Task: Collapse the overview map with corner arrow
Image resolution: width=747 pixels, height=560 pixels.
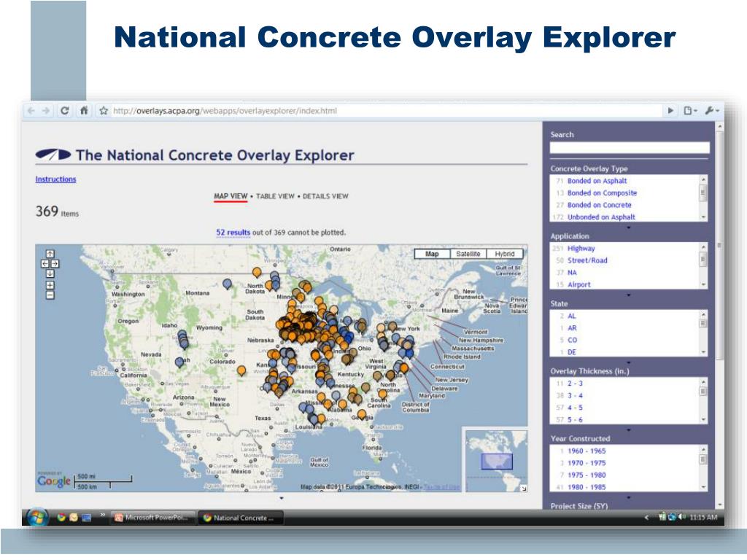Action: coord(523,488)
